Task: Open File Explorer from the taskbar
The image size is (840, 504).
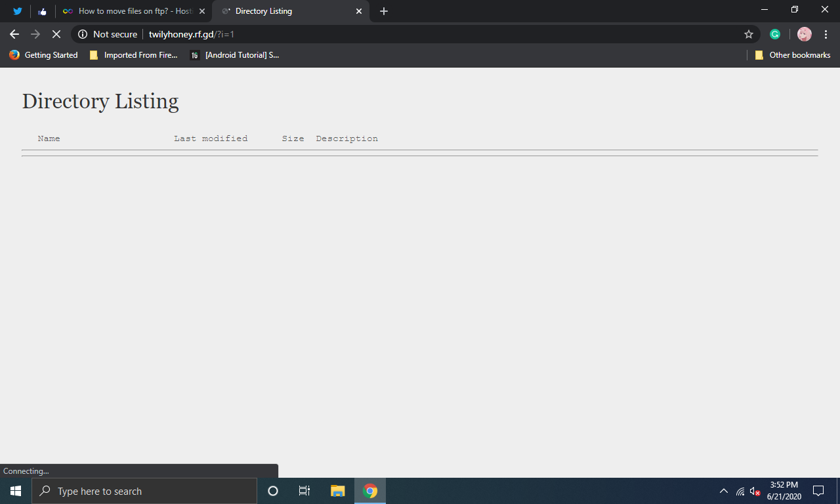Action: click(337, 491)
